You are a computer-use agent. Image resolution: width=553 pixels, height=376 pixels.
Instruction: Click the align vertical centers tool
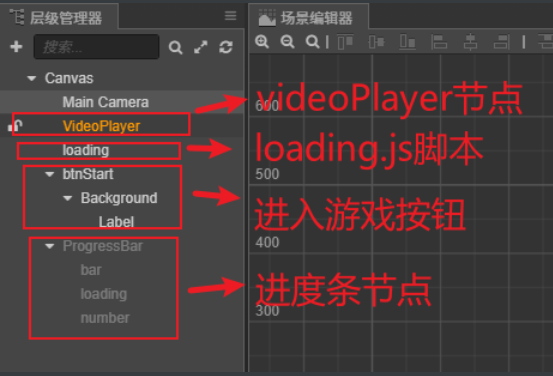376,42
